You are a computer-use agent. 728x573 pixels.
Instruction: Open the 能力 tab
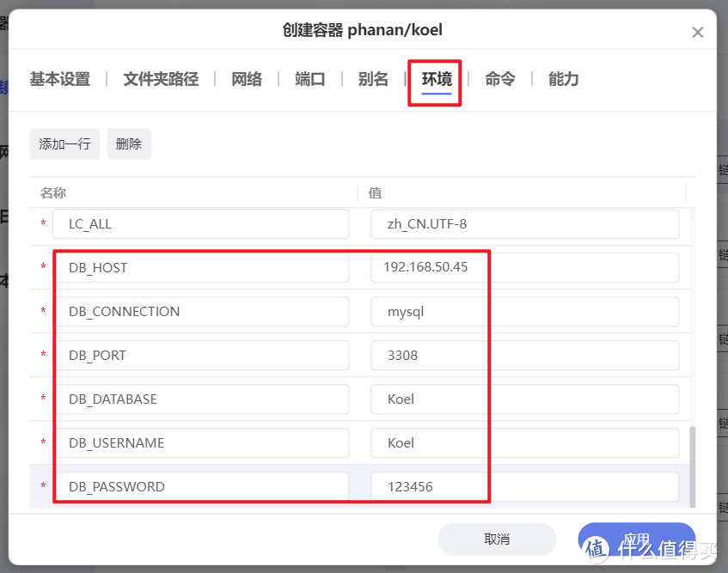(x=563, y=78)
